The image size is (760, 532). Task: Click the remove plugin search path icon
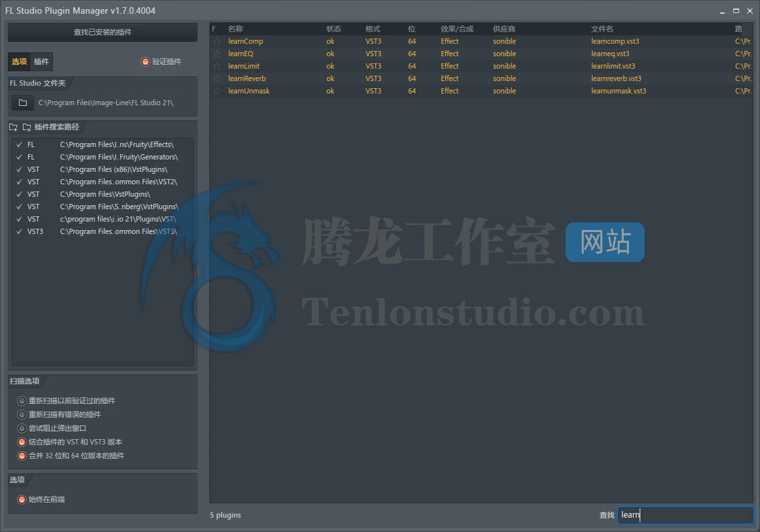click(25, 127)
